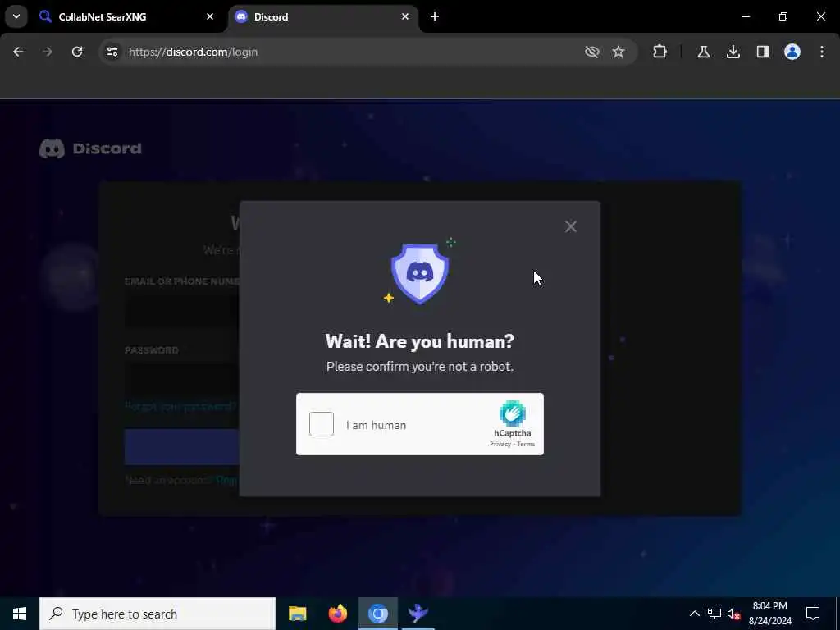Toggle the browser side panel
840x630 pixels.
point(763,52)
